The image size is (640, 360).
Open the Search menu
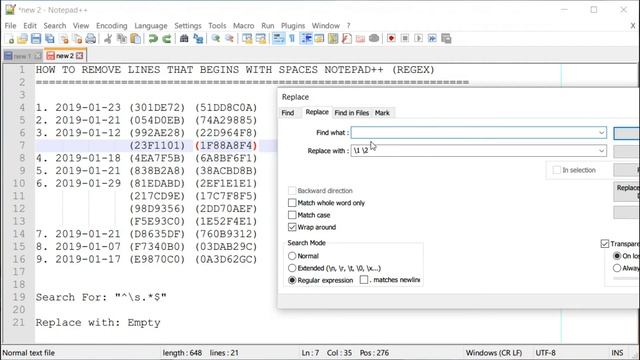click(x=55, y=26)
